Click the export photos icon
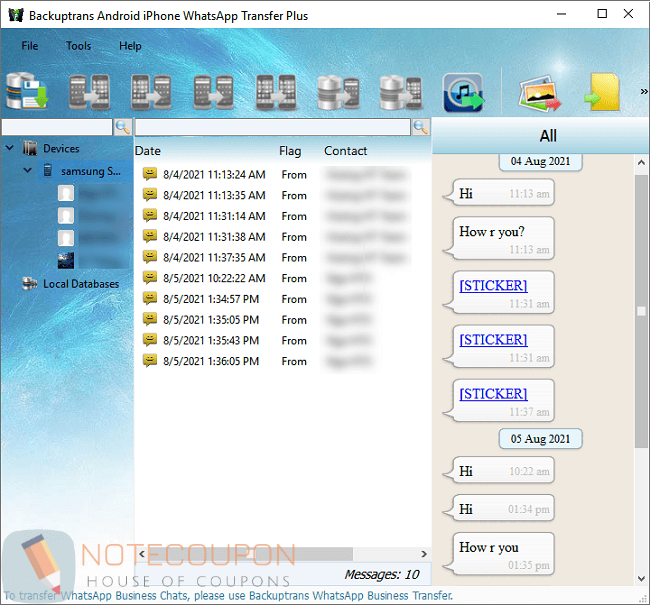The height and width of the screenshot is (605, 650). (x=539, y=93)
